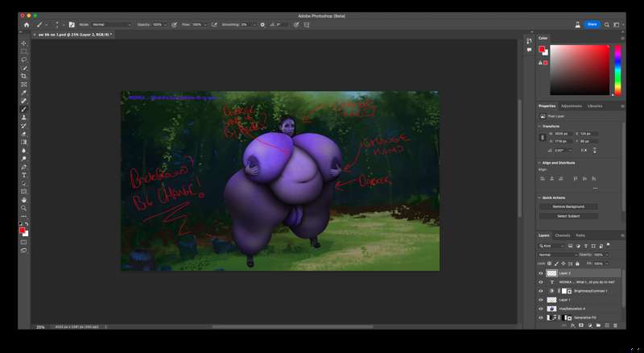Screen dimensions: 644x353
Task: Select the Gradient tool
Action: point(24,142)
